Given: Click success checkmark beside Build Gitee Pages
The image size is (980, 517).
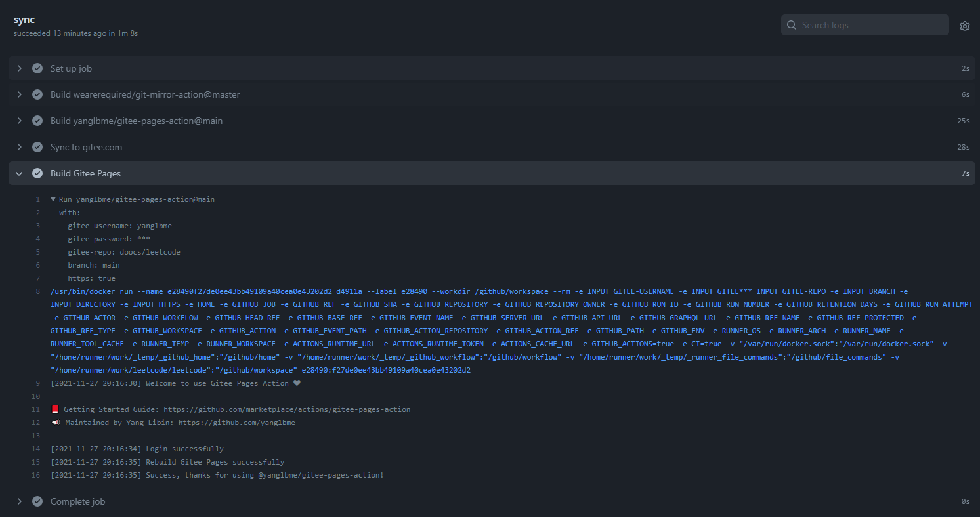Looking at the screenshot, I should click(x=37, y=173).
